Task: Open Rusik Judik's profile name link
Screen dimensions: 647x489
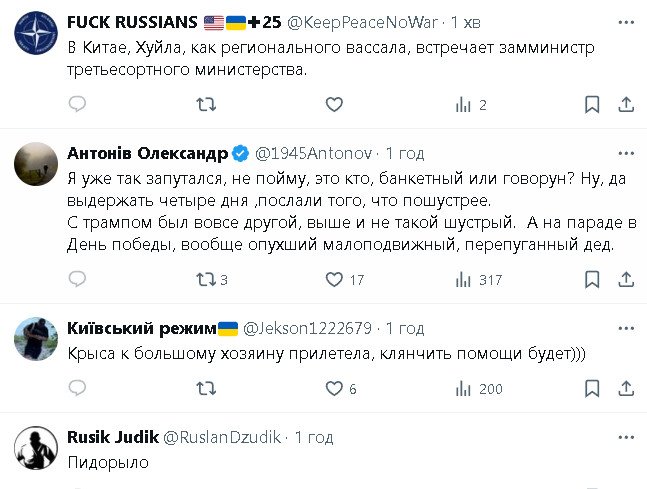Action: tap(108, 437)
